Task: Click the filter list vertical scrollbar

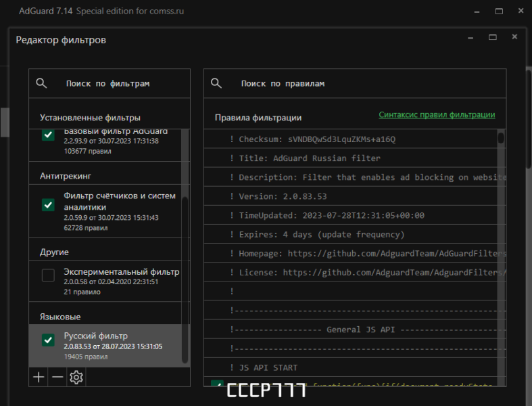Action: click(185, 280)
